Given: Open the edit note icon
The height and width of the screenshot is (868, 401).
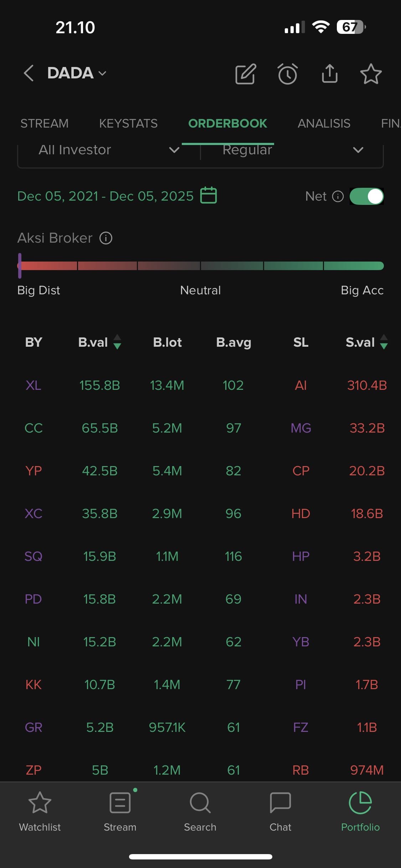Looking at the screenshot, I should (246, 74).
